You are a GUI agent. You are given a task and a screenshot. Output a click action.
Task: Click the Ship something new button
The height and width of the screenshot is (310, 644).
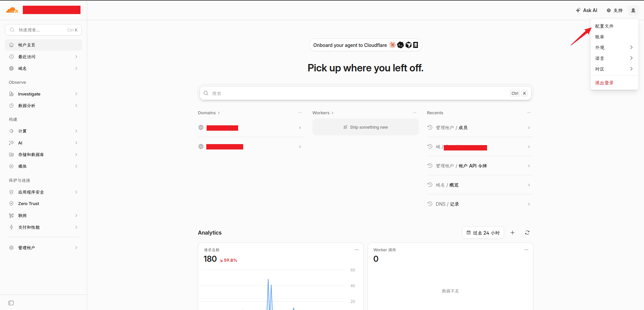coord(366,127)
